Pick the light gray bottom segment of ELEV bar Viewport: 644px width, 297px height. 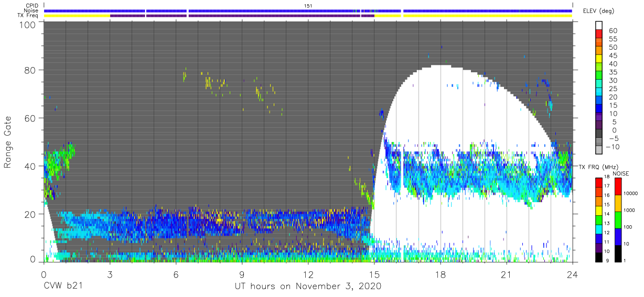tap(599, 150)
